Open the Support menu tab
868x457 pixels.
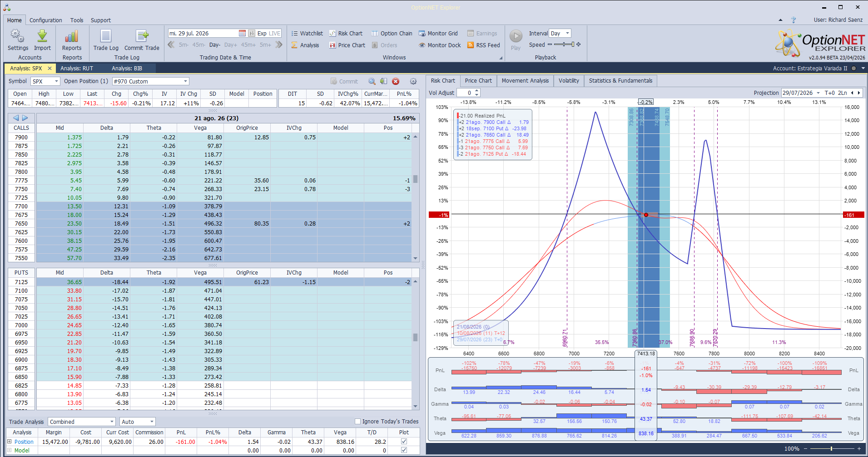pos(101,20)
